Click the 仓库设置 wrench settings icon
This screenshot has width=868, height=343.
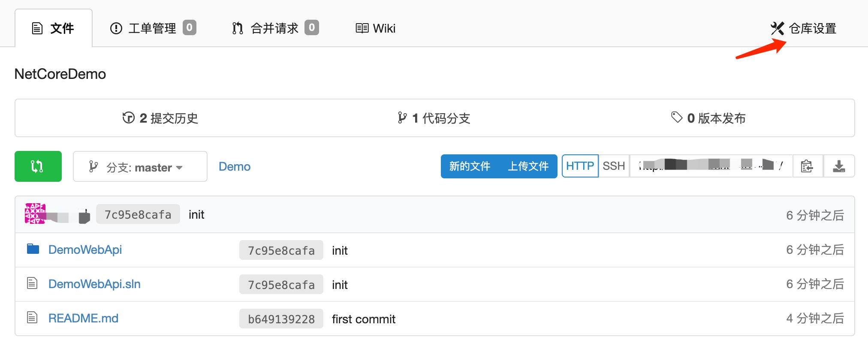(x=777, y=28)
